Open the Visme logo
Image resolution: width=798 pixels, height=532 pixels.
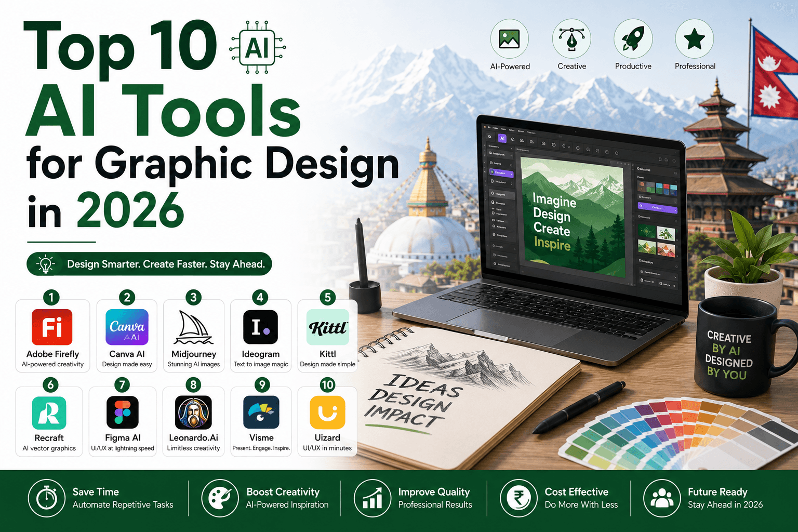click(261, 413)
